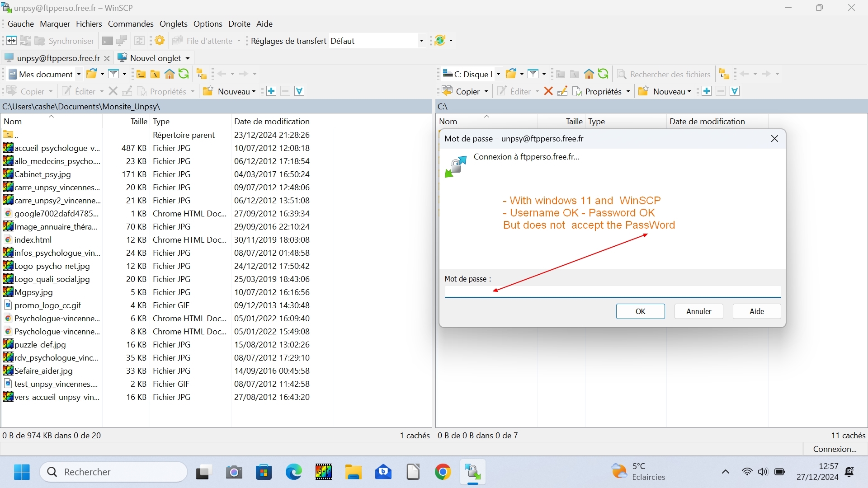Select the Synchroniser tool in the toolbar
This screenshot has width=868, height=488.
[x=71, y=40]
